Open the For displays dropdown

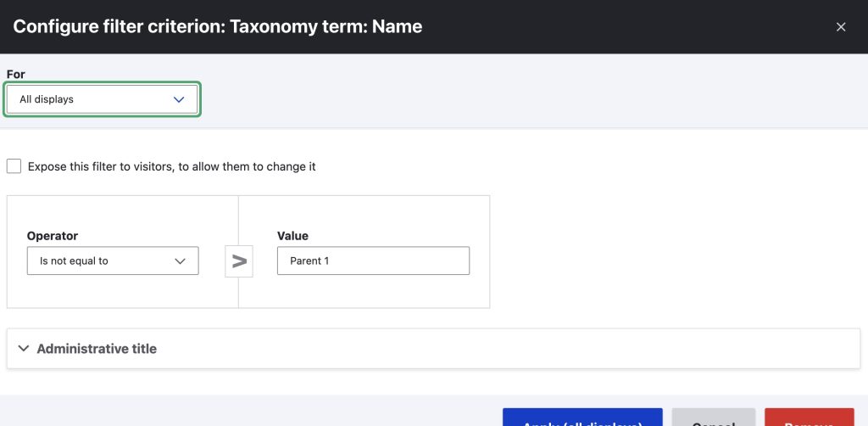click(102, 99)
